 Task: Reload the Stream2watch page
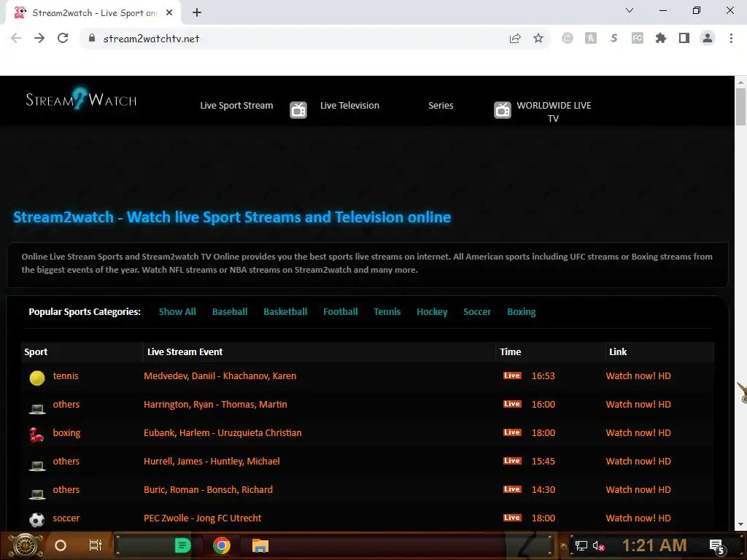(63, 38)
